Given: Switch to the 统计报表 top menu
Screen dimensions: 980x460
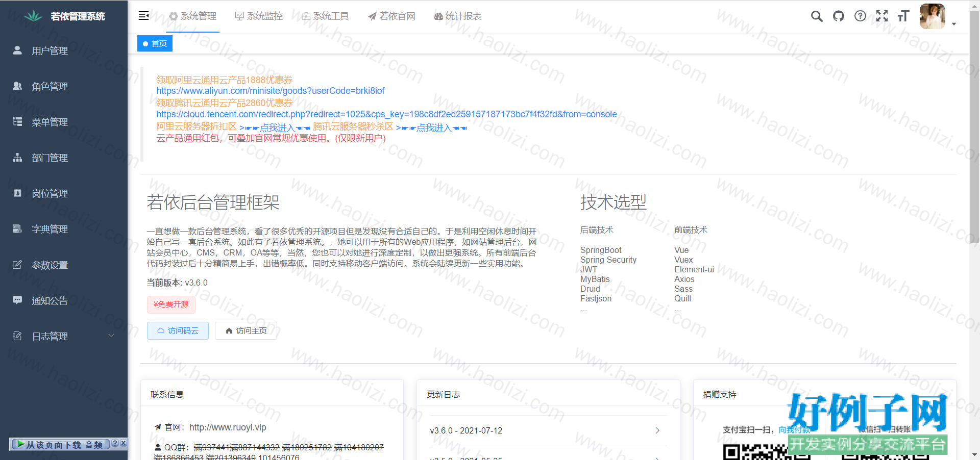Looking at the screenshot, I should click(x=458, y=16).
